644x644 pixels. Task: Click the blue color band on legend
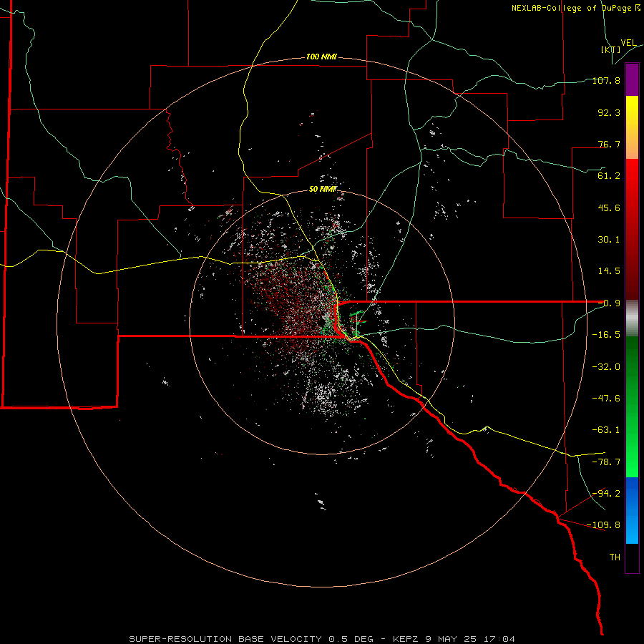tap(632, 510)
